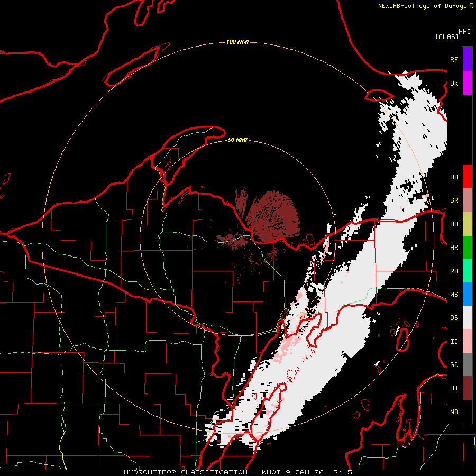Click the ND black legend swatch
Viewport: 476px width, 476px height.
[467, 411]
